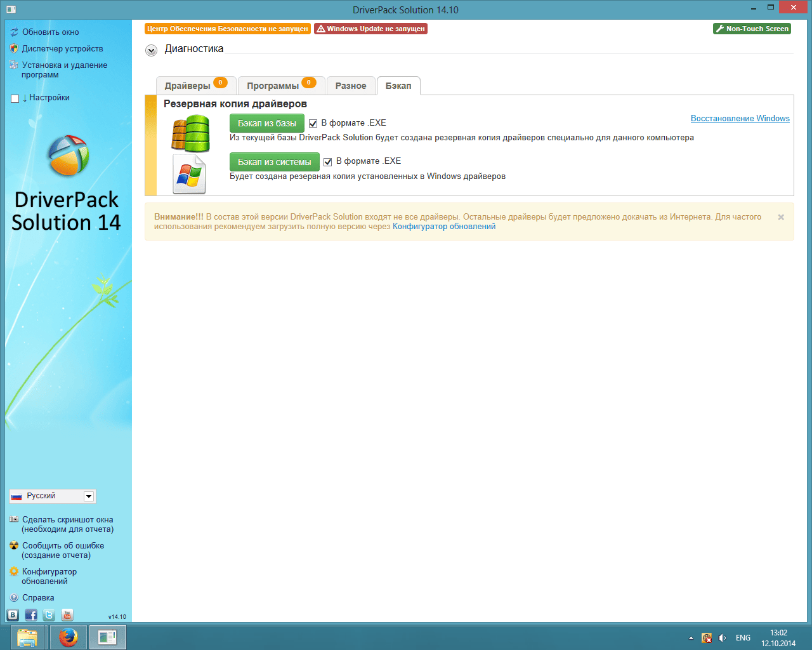Click the Windows document backup icon
812x650 pixels.
[189, 174]
